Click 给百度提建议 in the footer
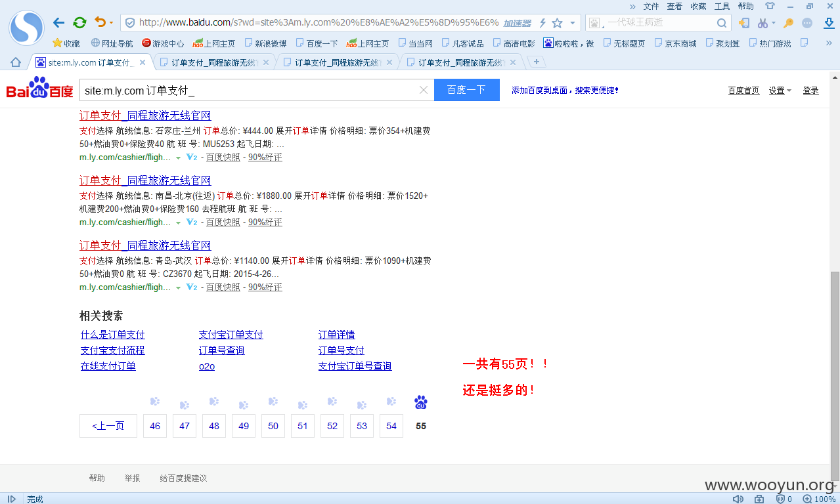 (x=183, y=478)
